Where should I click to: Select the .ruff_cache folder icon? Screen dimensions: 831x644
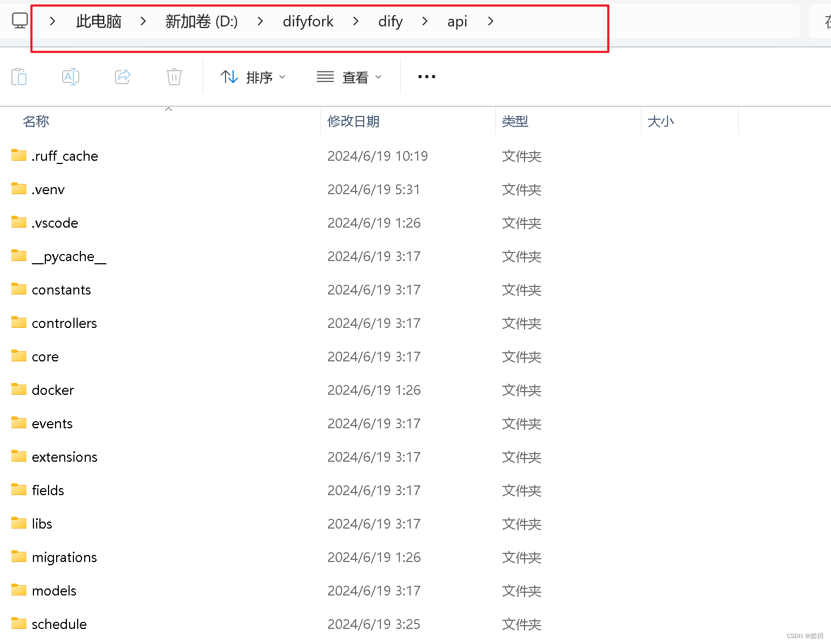pos(19,155)
